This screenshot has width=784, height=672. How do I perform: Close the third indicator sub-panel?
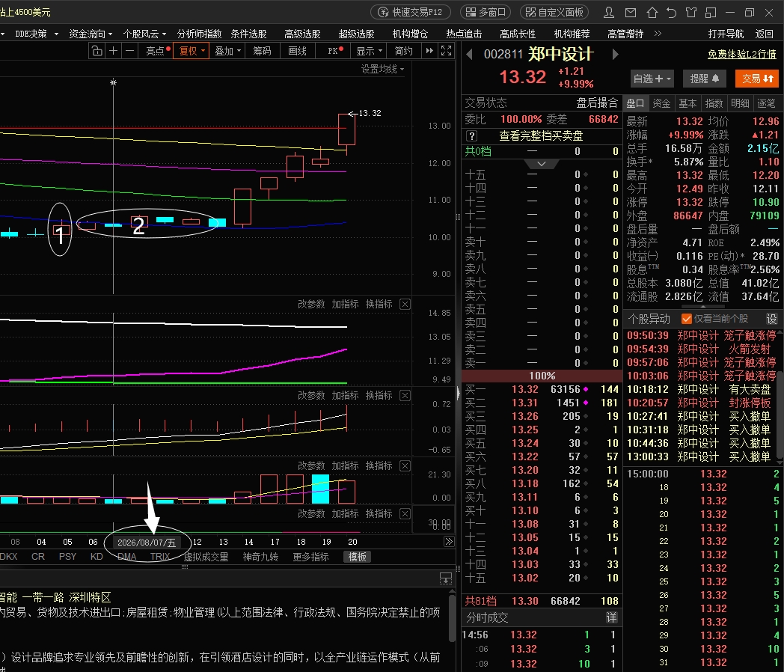[405, 466]
